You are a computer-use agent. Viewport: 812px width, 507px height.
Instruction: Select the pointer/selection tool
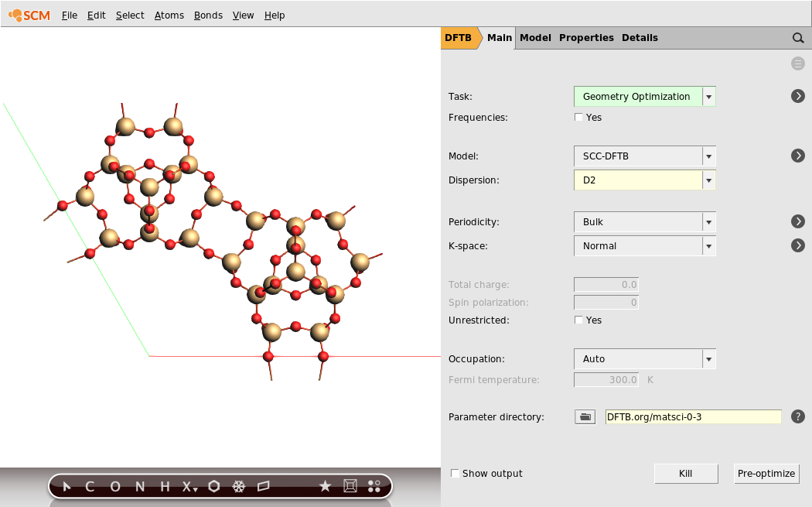66,486
